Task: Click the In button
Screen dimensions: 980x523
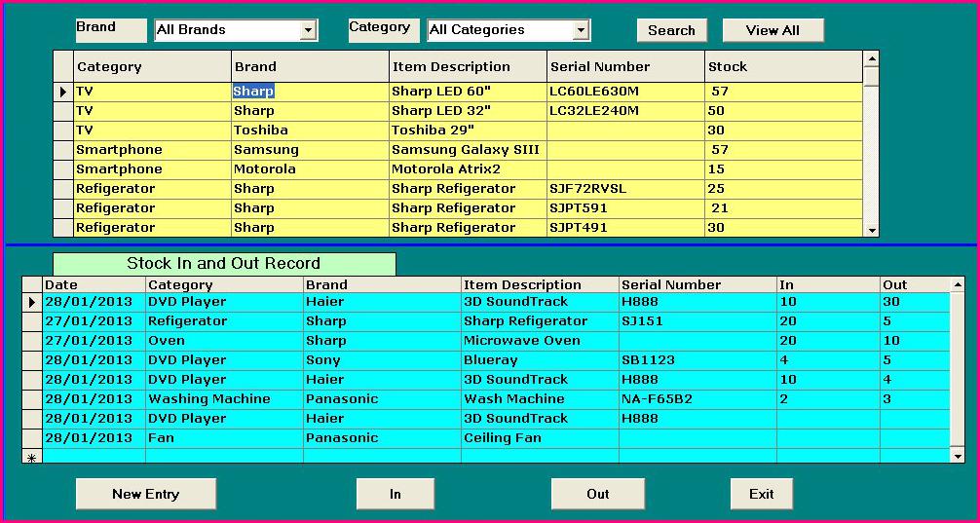Action: pyautogui.click(x=395, y=494)
